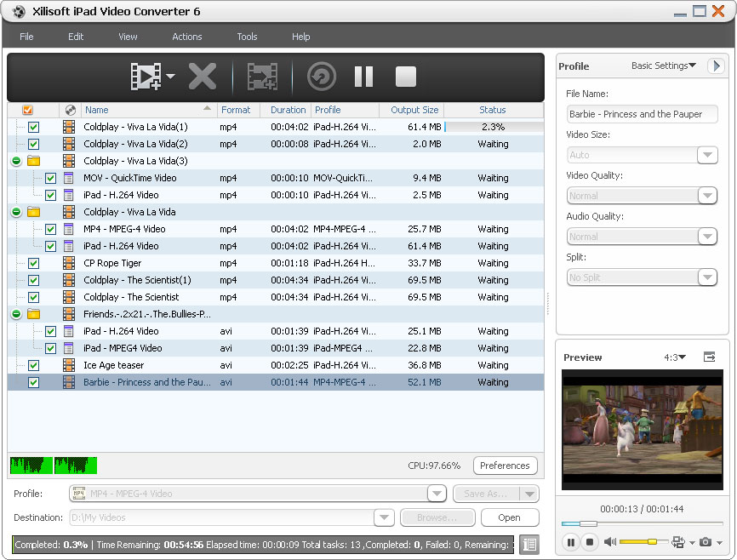
Task: Click the Profile panel expand arrow button
Action: (717, 66)
